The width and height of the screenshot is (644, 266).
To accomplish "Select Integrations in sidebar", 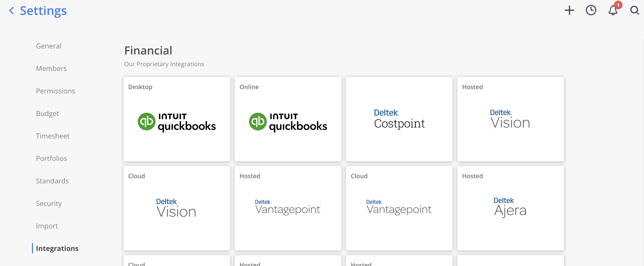I will coord(57,248).
